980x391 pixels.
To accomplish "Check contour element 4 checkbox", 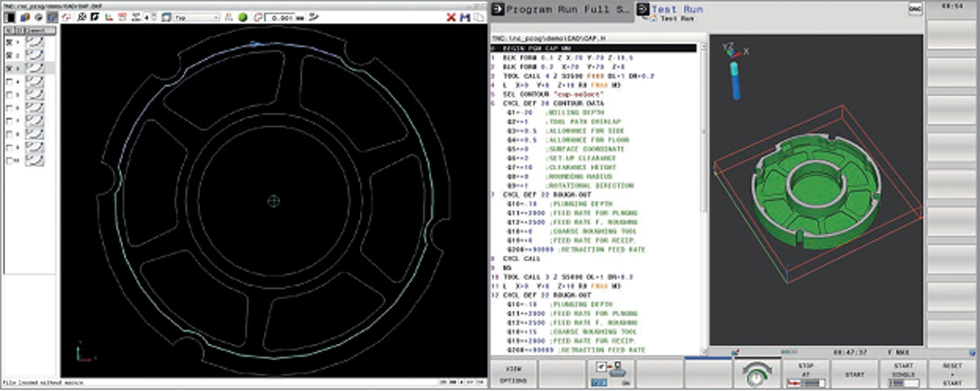I will (x=9, y=81).
